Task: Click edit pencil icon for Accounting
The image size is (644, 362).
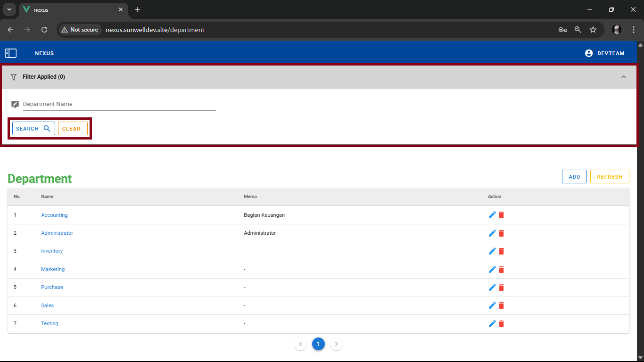Action: tap(492, 215)
